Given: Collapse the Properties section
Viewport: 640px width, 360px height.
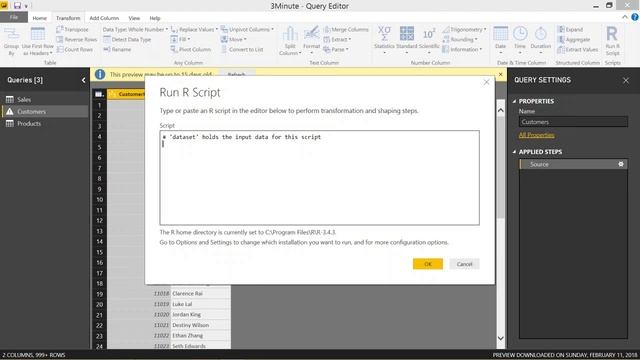Looking at the screenshot, I should pos(514,101).
